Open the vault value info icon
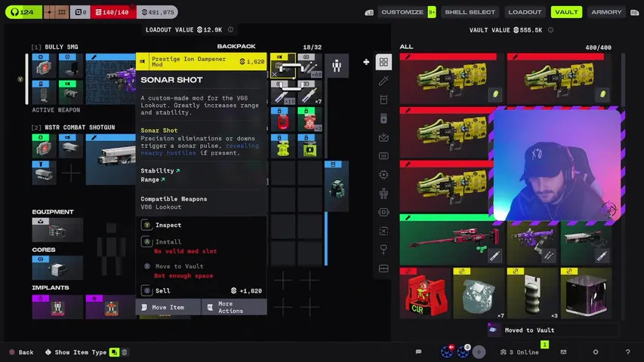Screen dimensions: 644x362 click(x=551, y=30)
